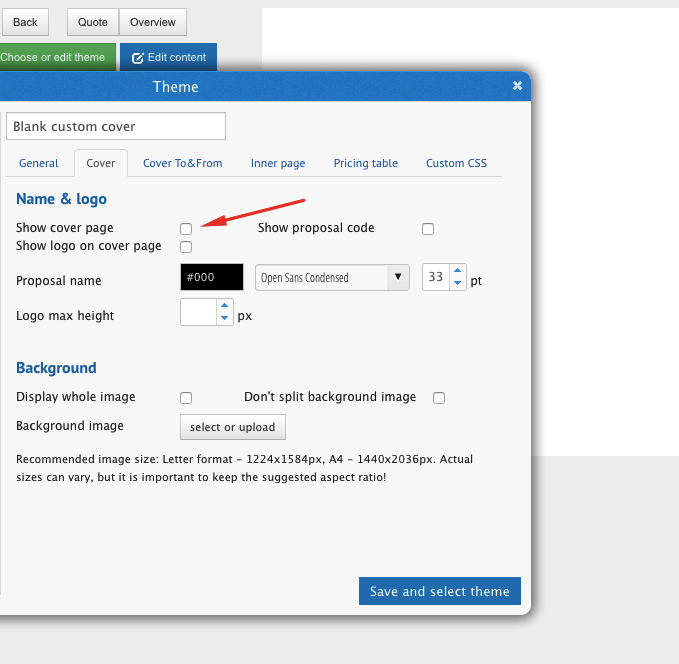679x664 pixels.
Task: Click select or upload background image
Action: pyautogui.click(x=232, y=427)
